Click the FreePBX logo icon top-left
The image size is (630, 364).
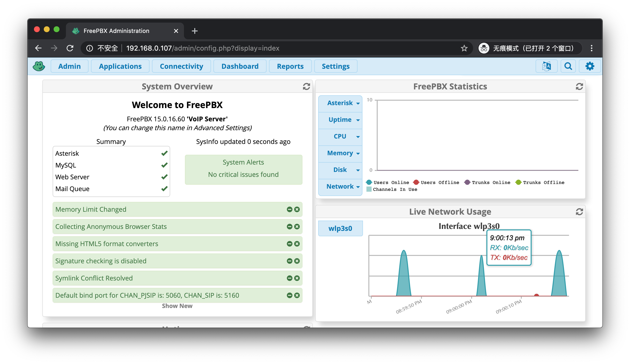(x=39, y=66)
